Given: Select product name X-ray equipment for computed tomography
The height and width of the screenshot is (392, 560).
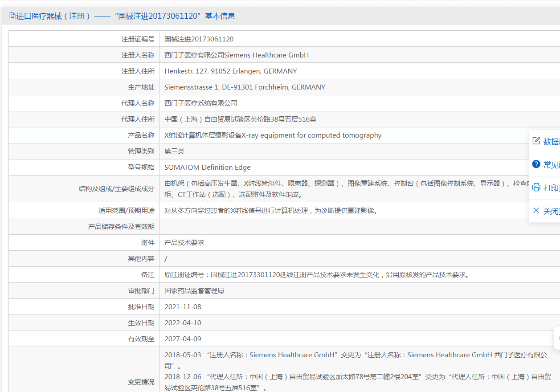Looking at the screenshot, I should click(x=273, y=135).
